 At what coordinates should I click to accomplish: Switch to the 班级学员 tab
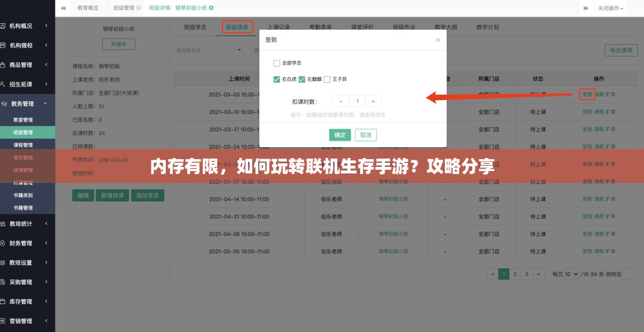pyautogui.click(x=195, y=27)
